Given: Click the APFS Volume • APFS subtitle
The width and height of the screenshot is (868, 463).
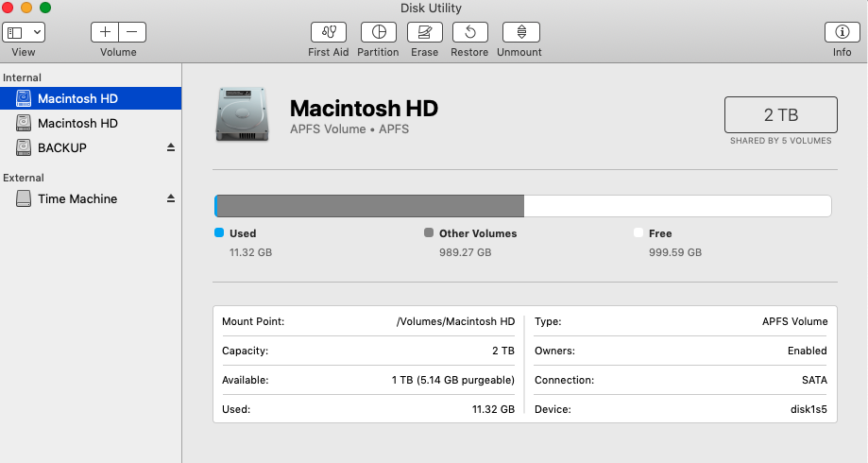Looking at the screenshot, I should [349, 129].
